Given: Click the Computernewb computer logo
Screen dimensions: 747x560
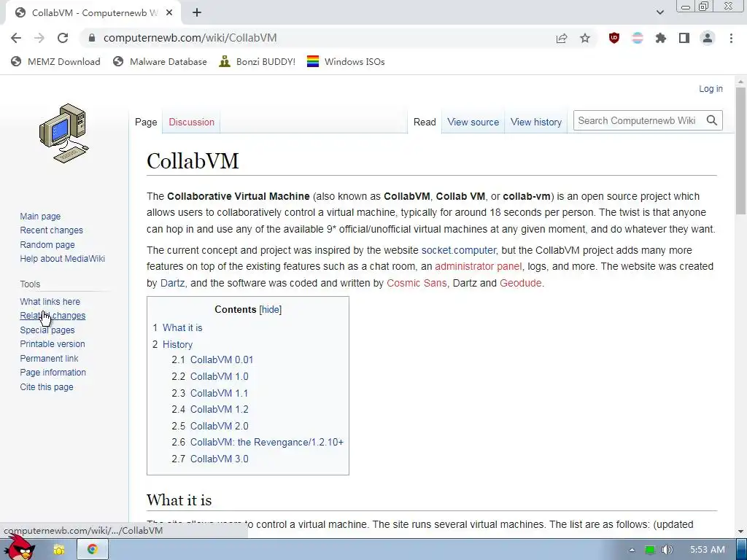Looking at the screenshot, I should pos(64,133).
